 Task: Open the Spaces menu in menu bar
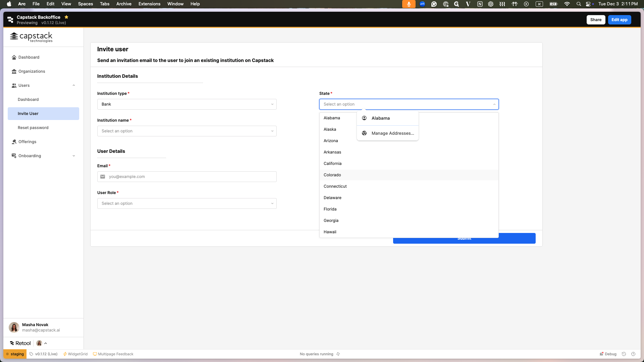[86, 4]
